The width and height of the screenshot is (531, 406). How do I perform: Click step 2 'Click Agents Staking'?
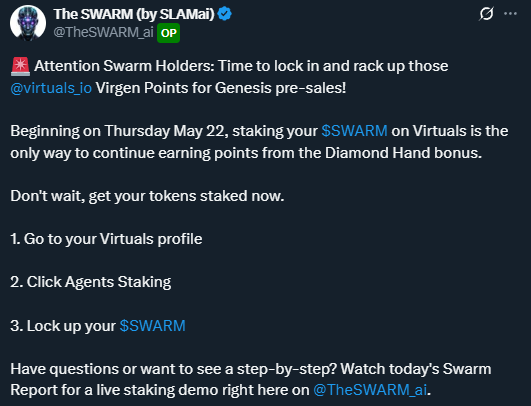(x=91, y=282)
